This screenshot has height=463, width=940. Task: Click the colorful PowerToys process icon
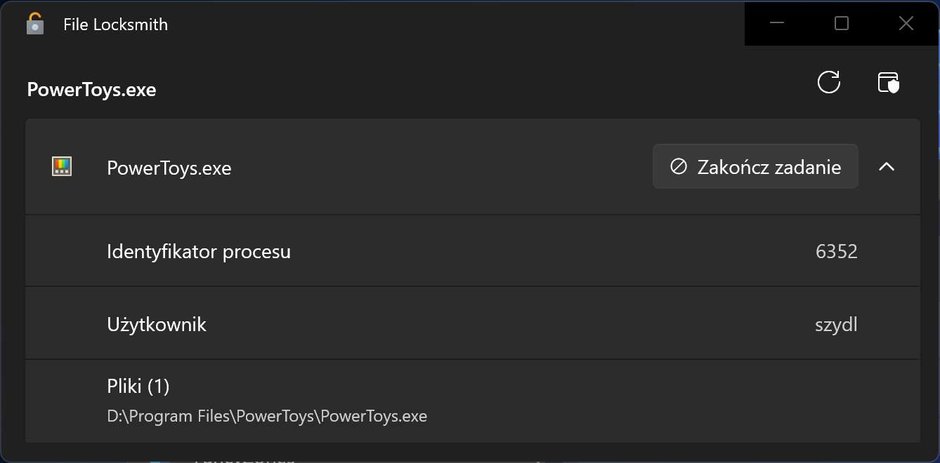pos(62,166)
